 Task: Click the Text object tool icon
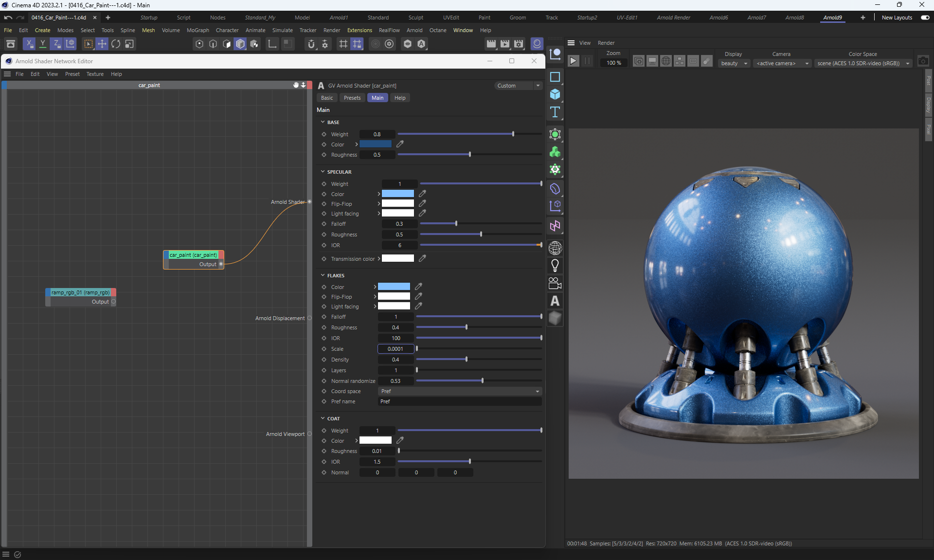coord(555,112)
